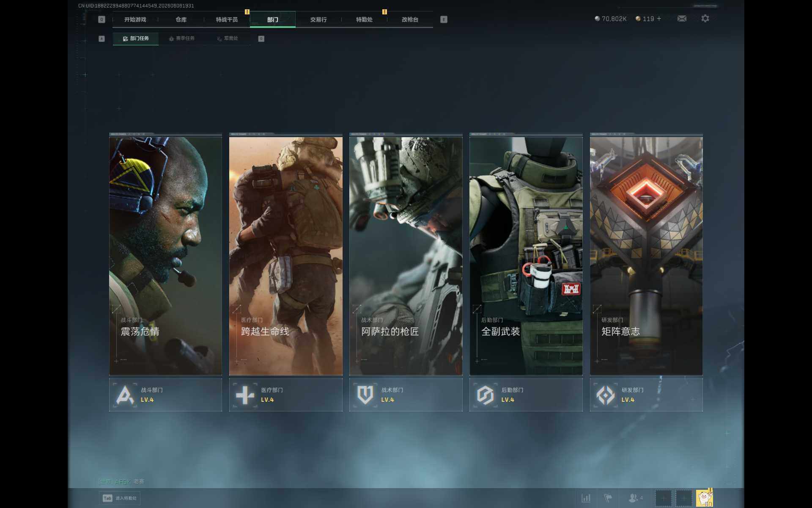Click the card title 全副武装
Screen dimensions: 812x508
coord(501,331)
